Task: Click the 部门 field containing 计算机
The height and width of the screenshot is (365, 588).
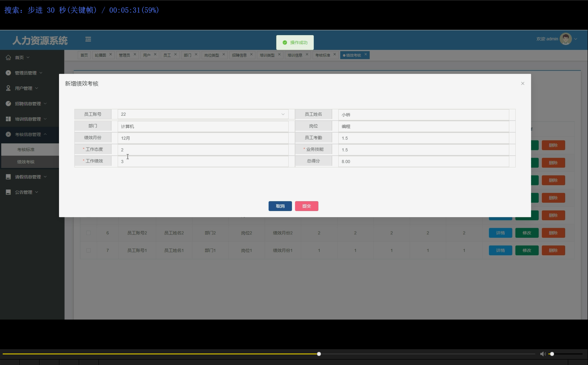Action: click(203, 126)
